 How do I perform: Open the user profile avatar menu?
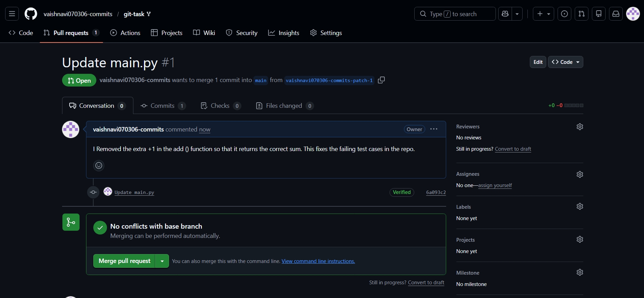(x=633, y=14)
